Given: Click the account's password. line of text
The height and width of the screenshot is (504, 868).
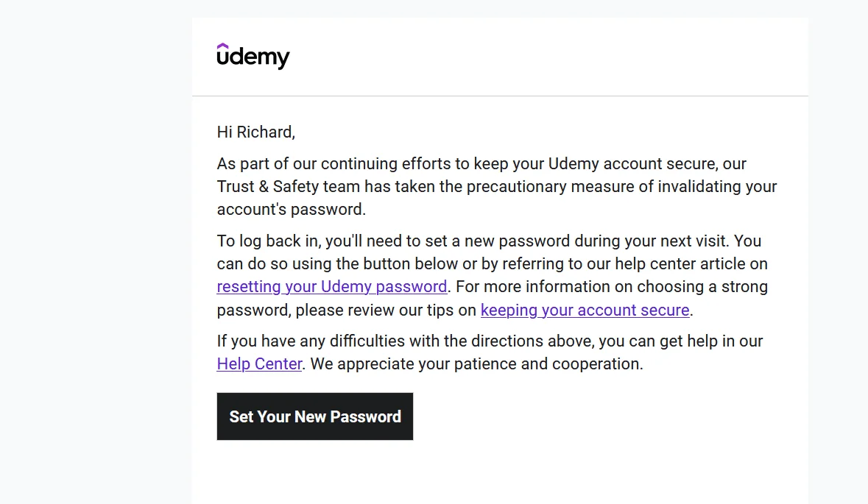Looking at the screenshot, I should (292, 210).
